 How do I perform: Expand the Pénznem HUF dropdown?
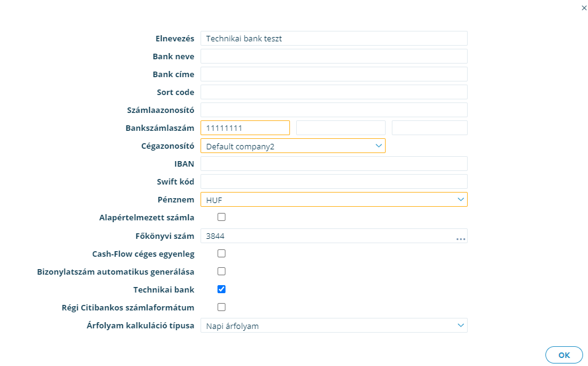point(334,199)
